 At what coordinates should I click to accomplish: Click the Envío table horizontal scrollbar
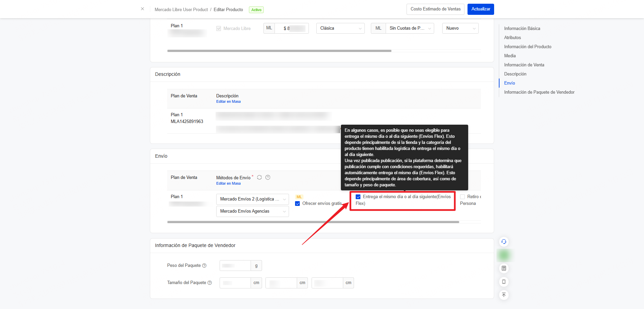click(x=313, y=222)
